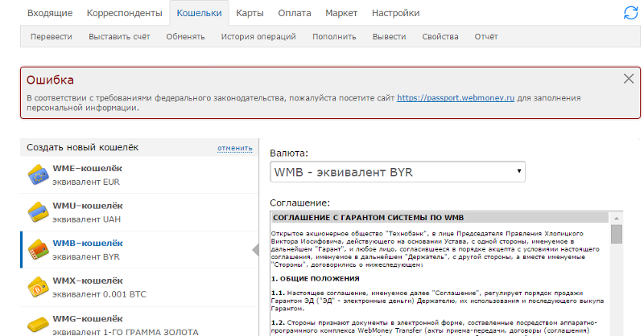Click the 1. ОБЩИЕ ПОЛОЖЕНИЯ heading

click(x=316, y=279)
